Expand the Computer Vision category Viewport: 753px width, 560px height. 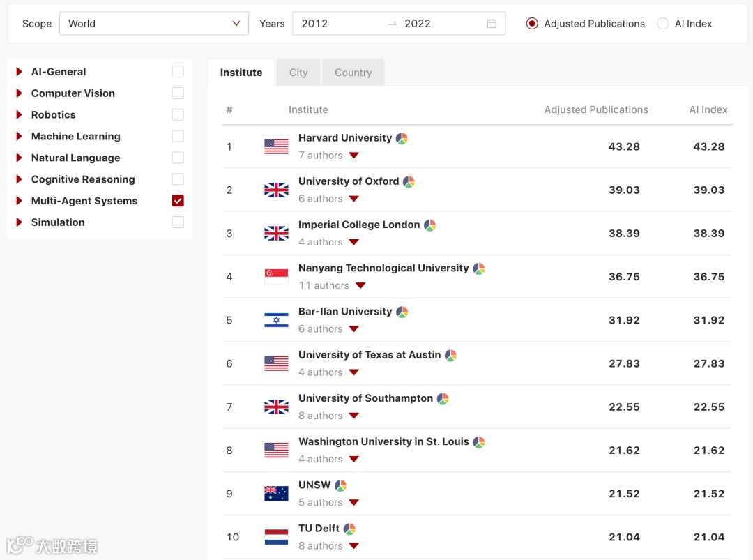(x=20, y=93)
